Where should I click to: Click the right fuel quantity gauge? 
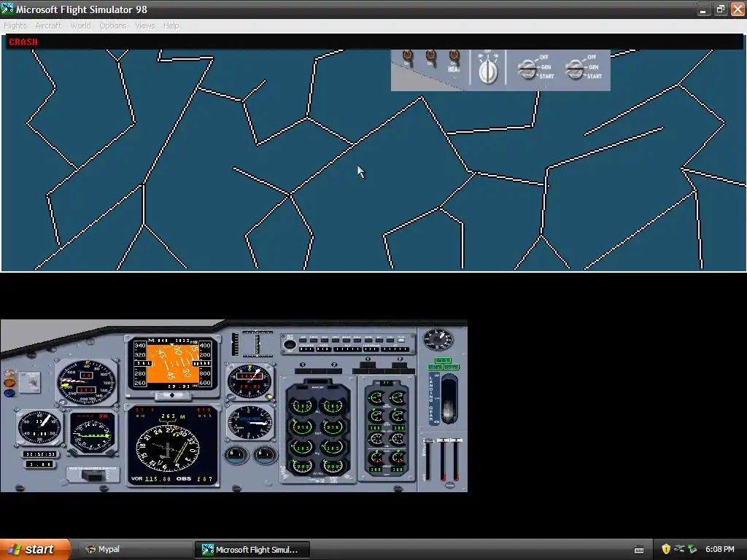[264, 454]
